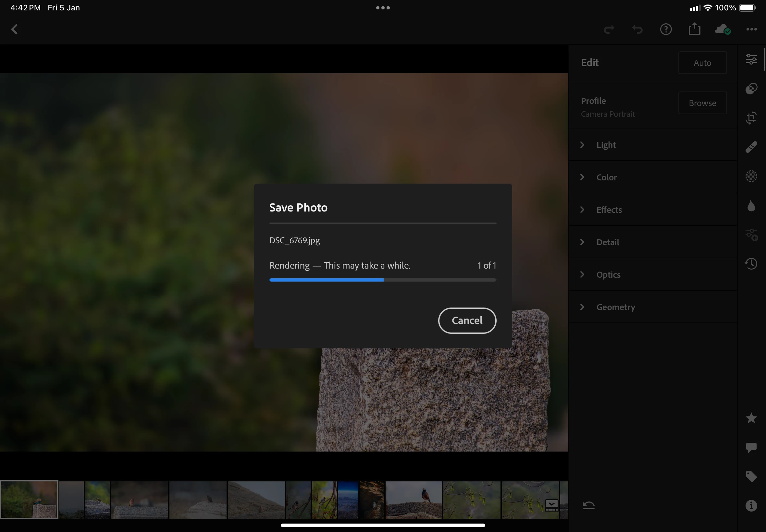Expand the Light section
This screenshot has width=766, height=532.
point(606,145)
